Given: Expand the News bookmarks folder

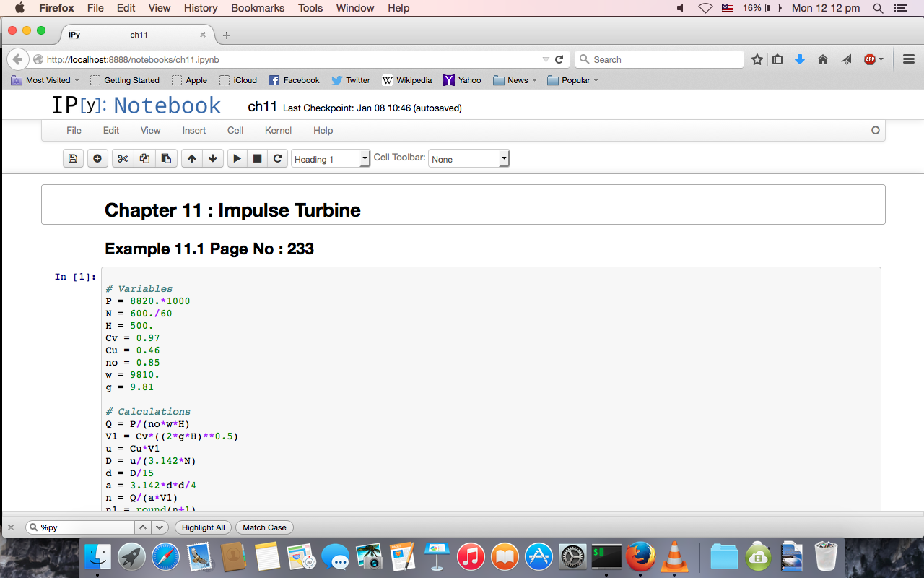Looking at the screenshot, I should 515,80.
